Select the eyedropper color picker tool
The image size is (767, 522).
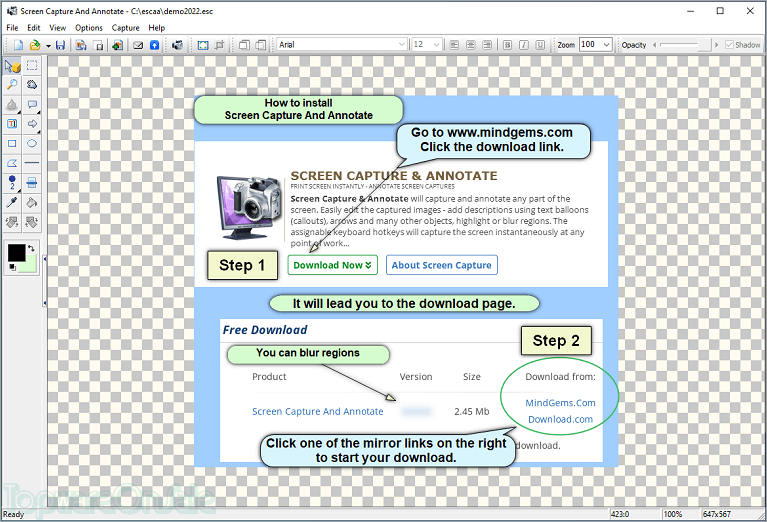(12, 203)
